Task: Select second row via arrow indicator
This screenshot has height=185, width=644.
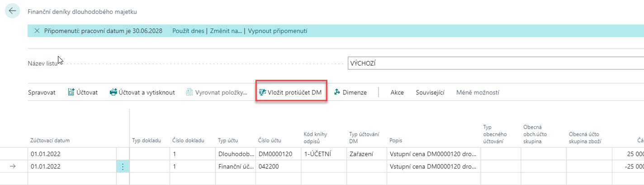Action: point(13,166)
